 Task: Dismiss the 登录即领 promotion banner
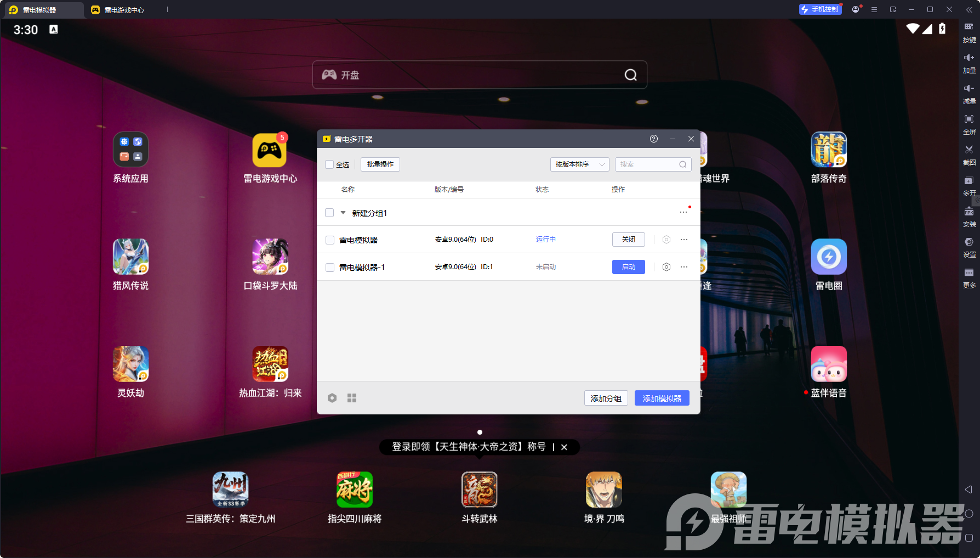click(x=564, y=447)
